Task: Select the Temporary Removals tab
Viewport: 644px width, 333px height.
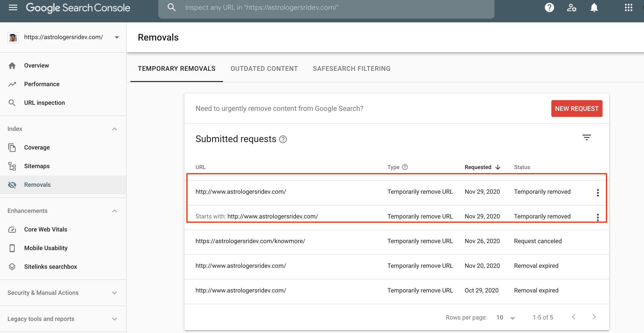Action: click(x=176, y=68)
